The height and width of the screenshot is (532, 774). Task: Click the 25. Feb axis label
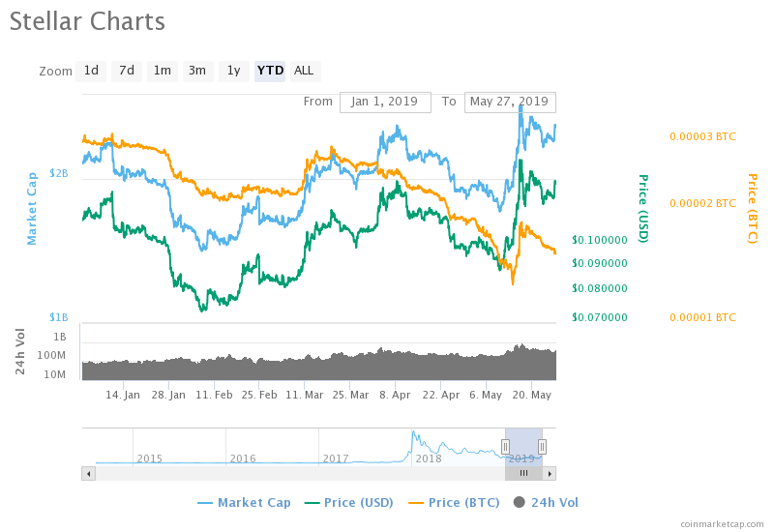point(259,396)
